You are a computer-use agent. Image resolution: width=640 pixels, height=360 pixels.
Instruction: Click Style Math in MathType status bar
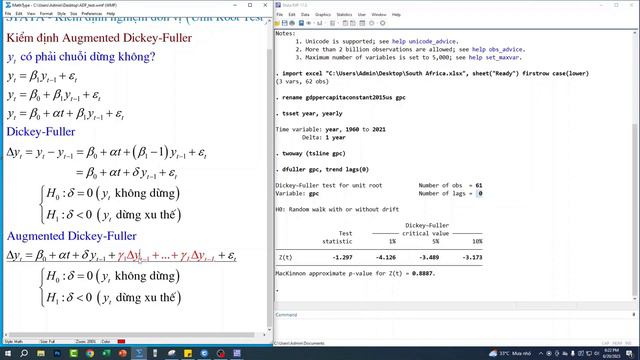click(14, 341)
